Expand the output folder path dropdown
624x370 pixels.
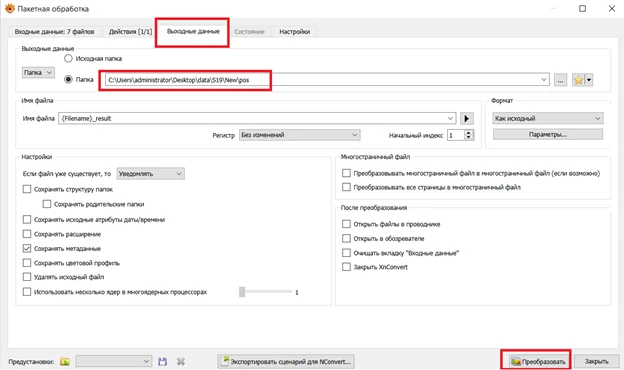544,80
